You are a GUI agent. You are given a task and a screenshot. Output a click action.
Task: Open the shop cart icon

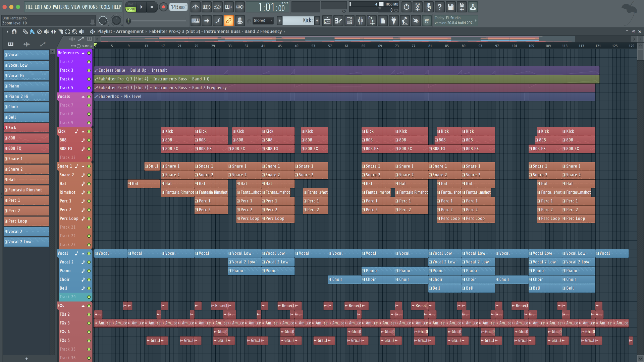(427, 21)
